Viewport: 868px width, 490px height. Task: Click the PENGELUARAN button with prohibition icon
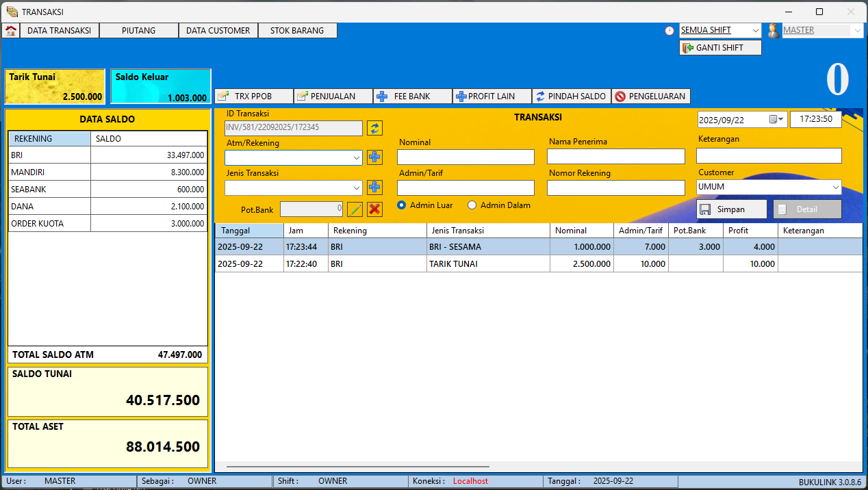pos(651,96)
